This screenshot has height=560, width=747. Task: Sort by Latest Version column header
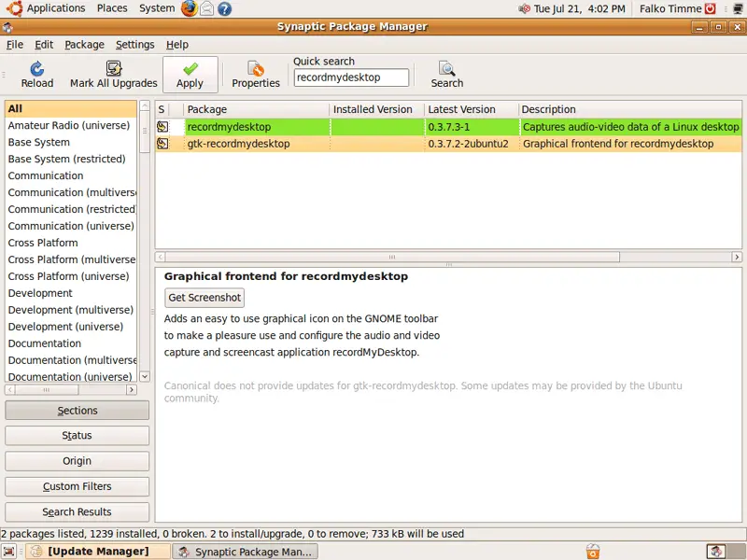coord(472,109)
